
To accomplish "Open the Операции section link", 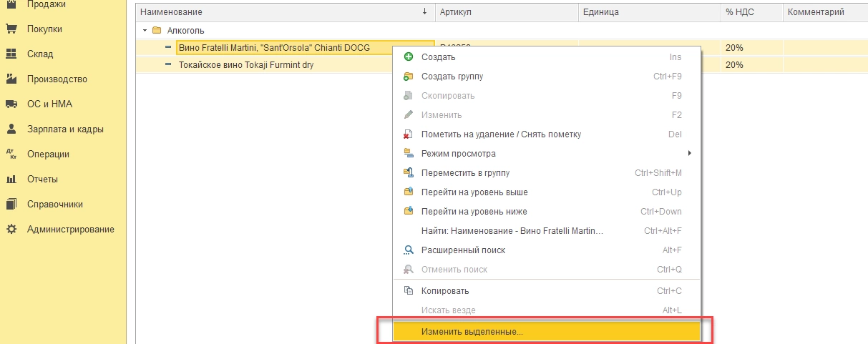I will click(48, 154).
